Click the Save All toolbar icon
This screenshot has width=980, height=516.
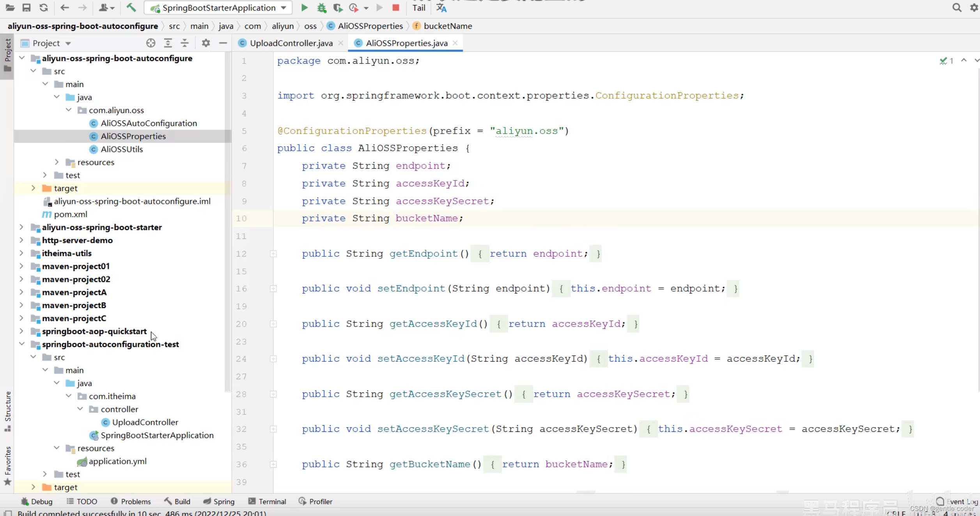coord(27,8)
